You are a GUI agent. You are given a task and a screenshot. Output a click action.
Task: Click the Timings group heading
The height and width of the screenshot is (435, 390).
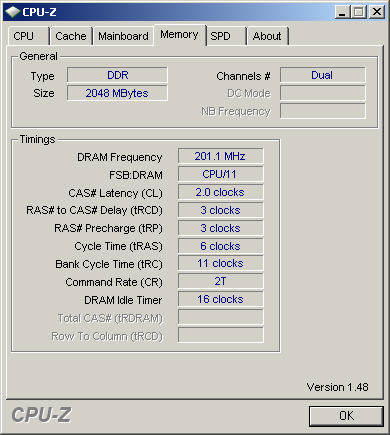point(37,139)
